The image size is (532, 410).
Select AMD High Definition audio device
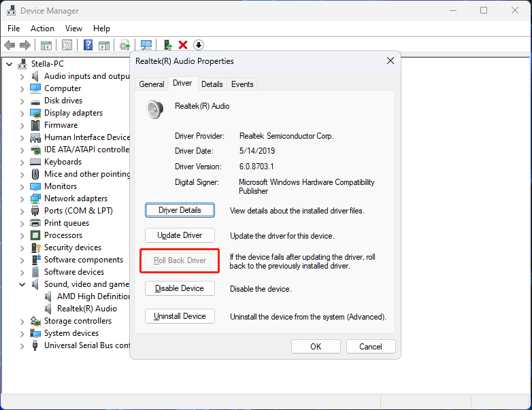(93, 296)
